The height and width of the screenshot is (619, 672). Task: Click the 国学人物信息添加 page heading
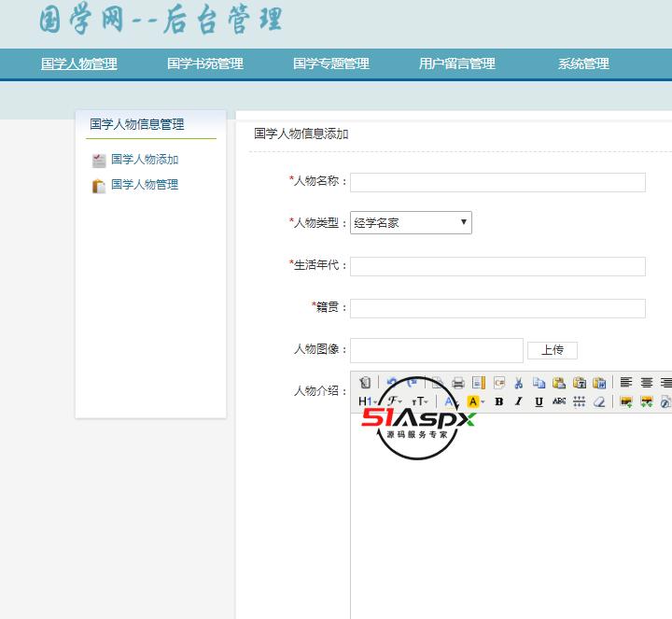pos(301,134)
